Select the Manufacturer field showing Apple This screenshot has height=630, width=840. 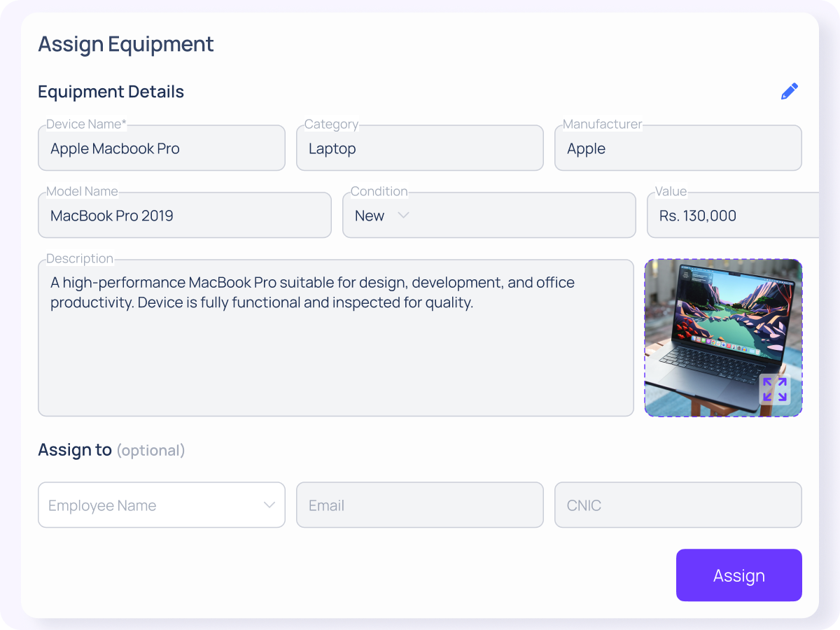pos(678,148)
